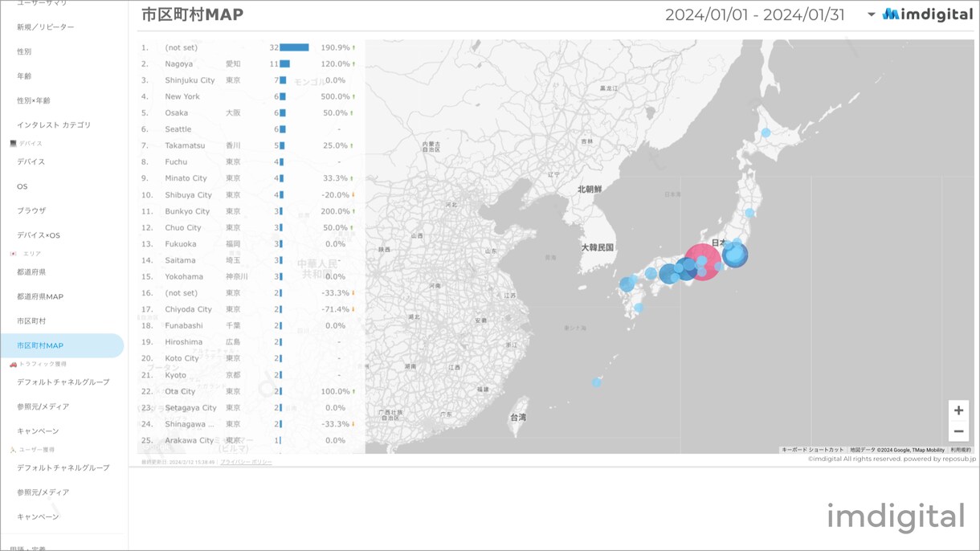Select the 年齢 sidebar item
The image size is (980, 551).
point(24,76)
